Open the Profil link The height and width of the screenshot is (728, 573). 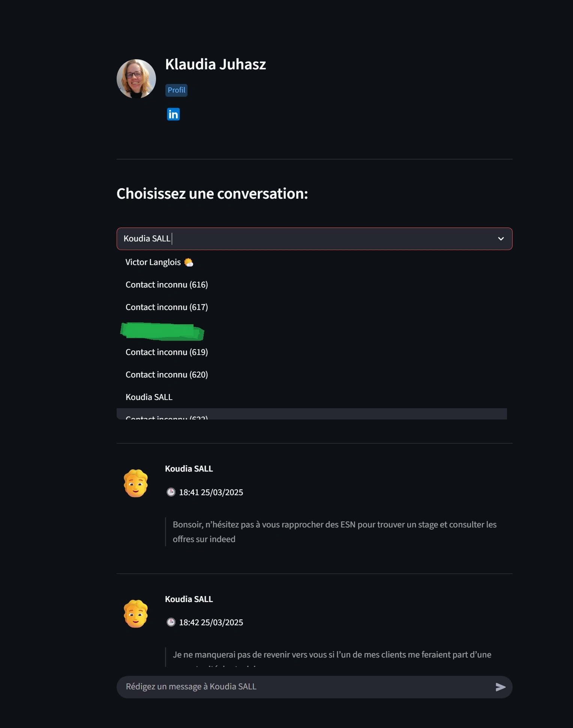pyautogui.click(x=176, y=90)
